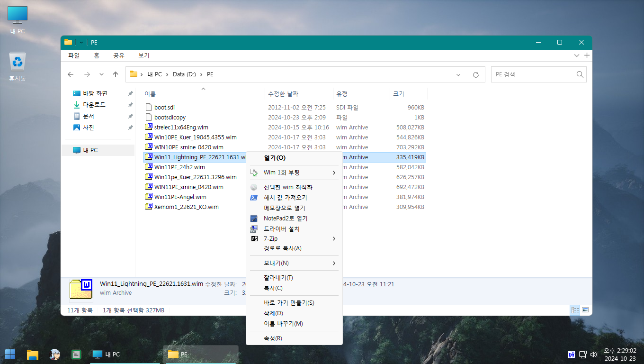Open the quick access toolbar dropdown
644x364 pixels.
pyautogui.click(x=81, y=42)
